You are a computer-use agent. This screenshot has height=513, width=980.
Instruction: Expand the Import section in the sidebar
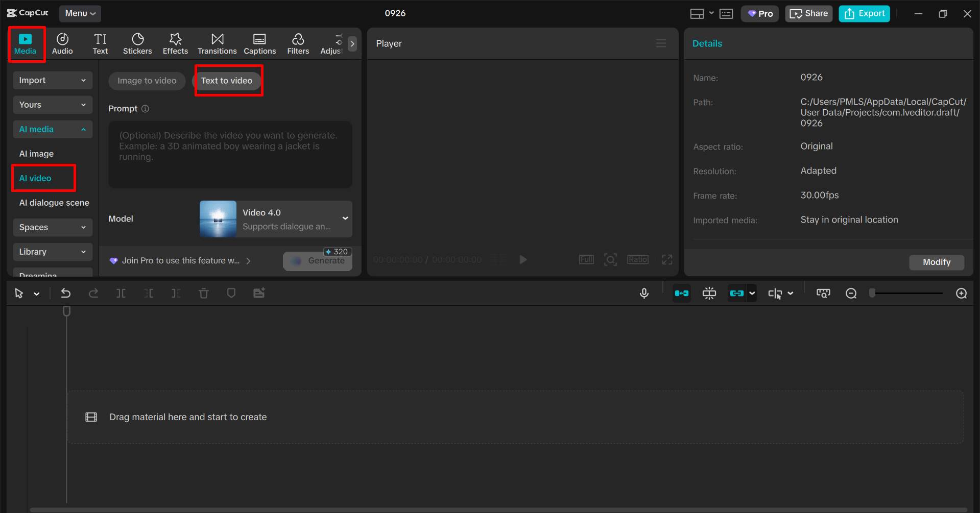click(52, 80)
